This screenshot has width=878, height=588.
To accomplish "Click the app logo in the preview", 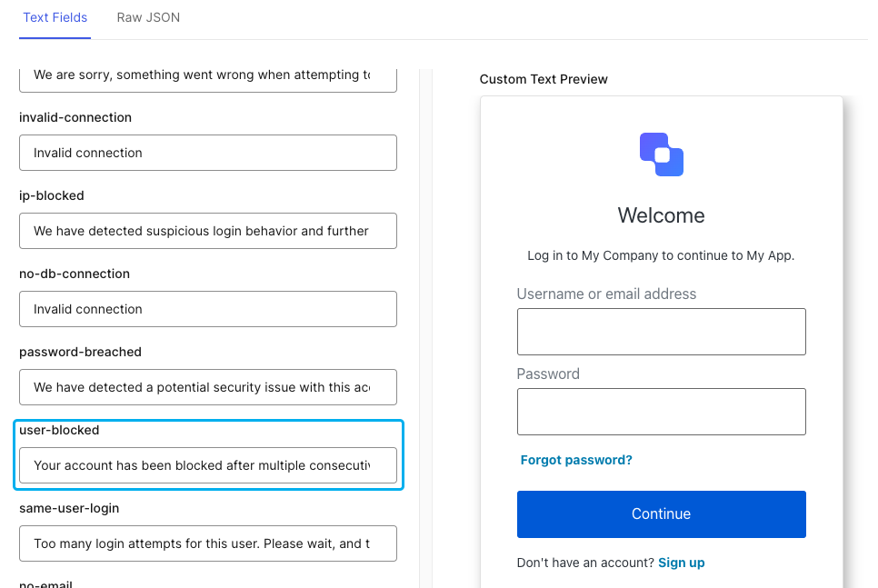I will [661, 154].
